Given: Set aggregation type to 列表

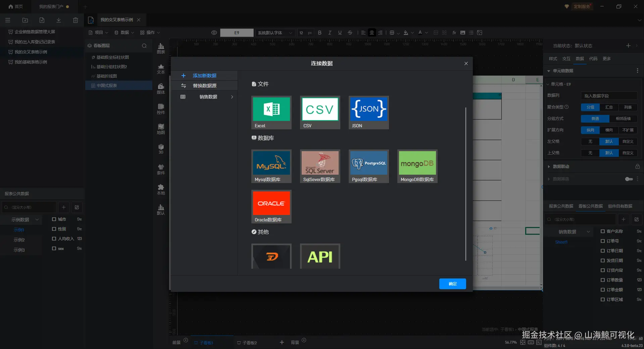Looking at the screenshot, I should click(x=628, y=107).
